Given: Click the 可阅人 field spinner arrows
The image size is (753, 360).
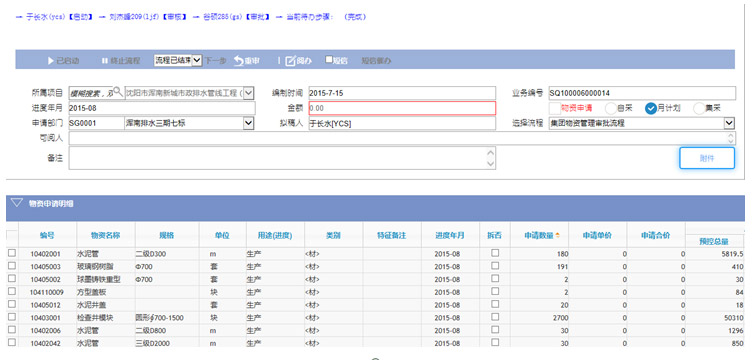Looking at the screenshot, I should click(x=731, y=138).
